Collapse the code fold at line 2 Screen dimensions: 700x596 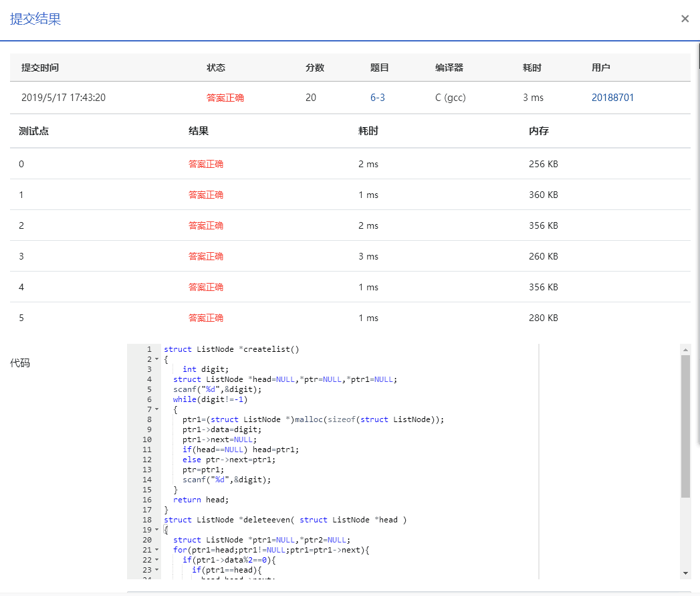(x=156, y=359)
